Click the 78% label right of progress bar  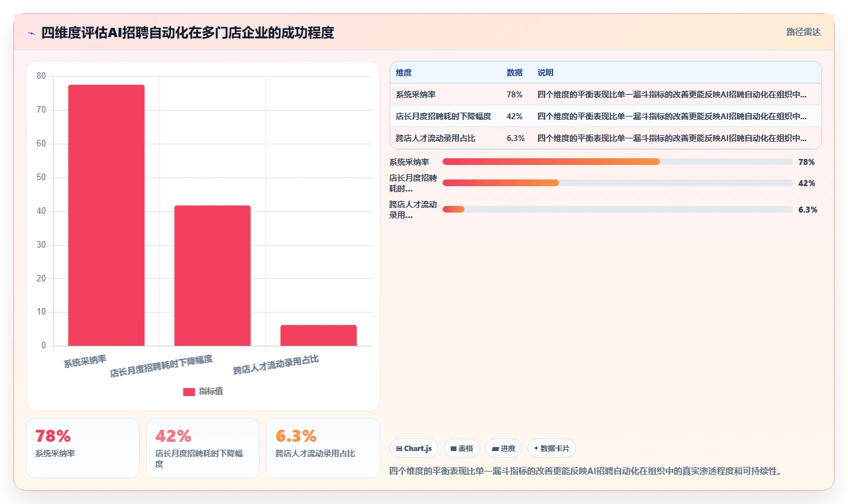pyautogui.click(x=806, y=162)
